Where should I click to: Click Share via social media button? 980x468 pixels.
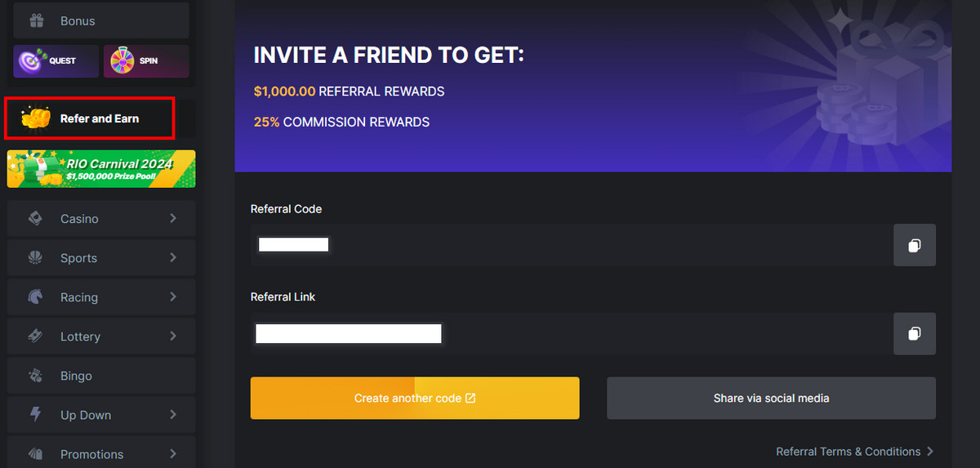[771, 398]
